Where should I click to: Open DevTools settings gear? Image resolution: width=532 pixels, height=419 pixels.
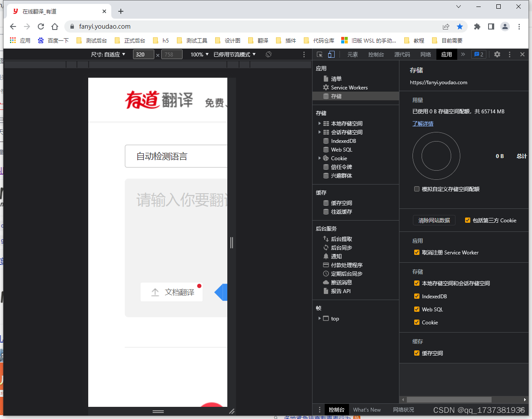click(497, 54)
